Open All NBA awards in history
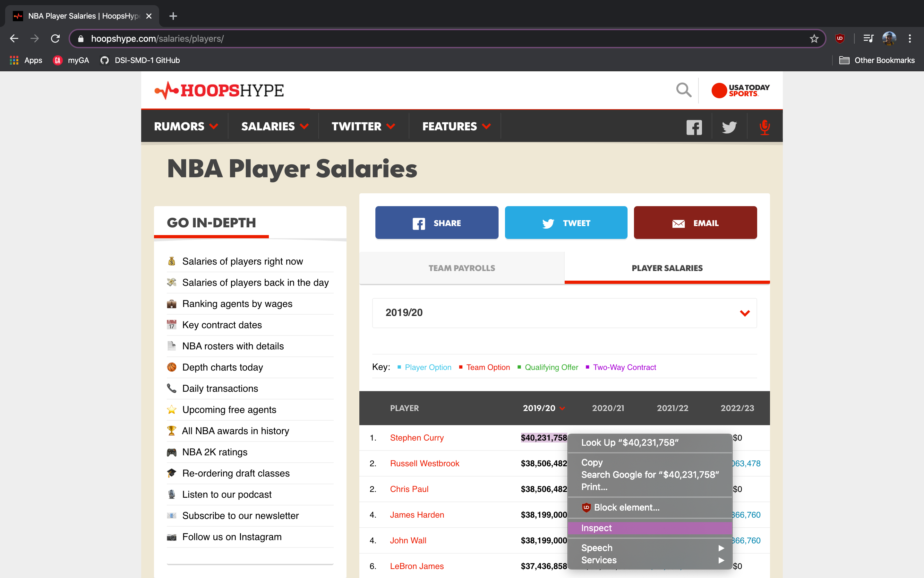Screen dimensions: 924x578 235,431
